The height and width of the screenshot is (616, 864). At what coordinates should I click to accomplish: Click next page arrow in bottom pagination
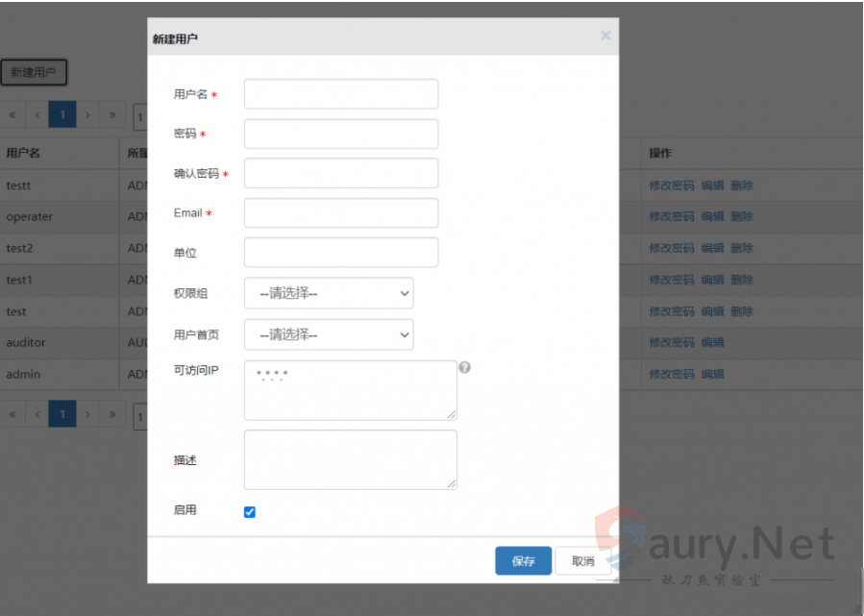(87, 415)
